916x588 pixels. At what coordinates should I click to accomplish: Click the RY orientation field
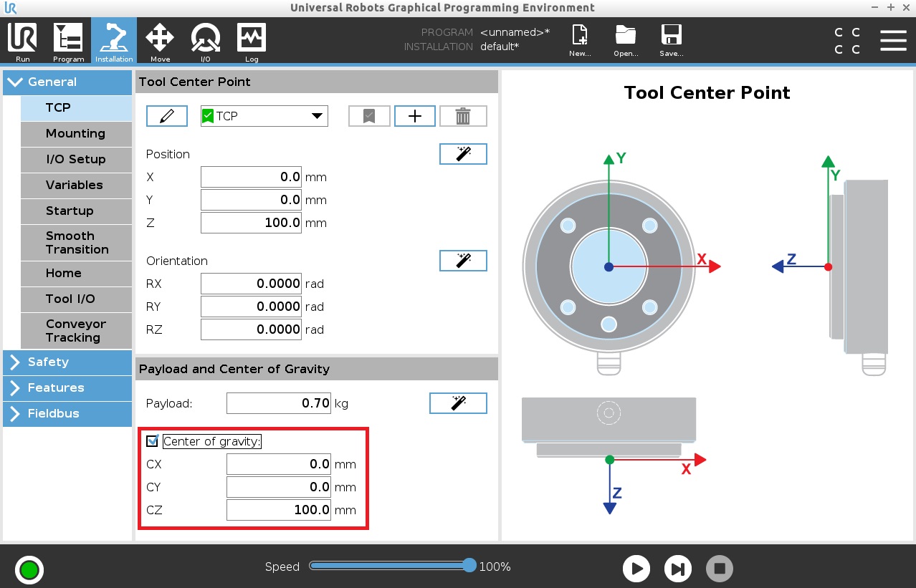[x=252, y=307]
